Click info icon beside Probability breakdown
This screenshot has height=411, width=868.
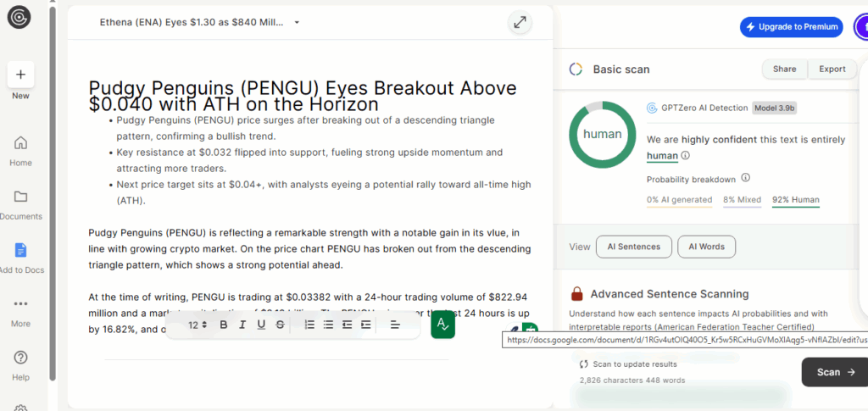click(x=746, y=178)
